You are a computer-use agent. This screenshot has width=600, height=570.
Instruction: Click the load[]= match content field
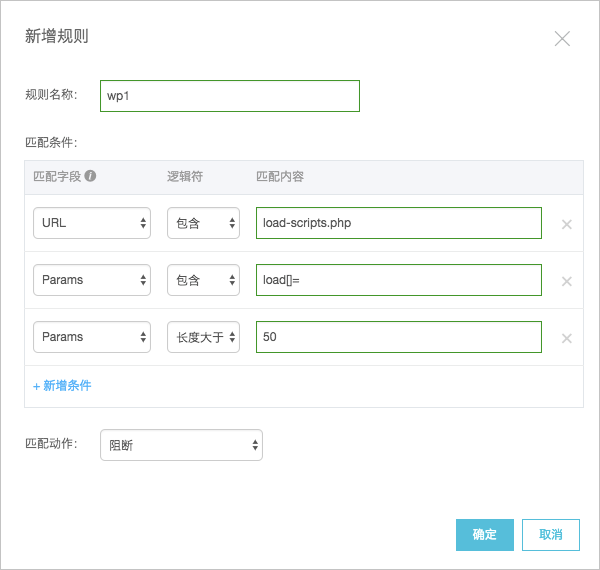coord(399,280)
